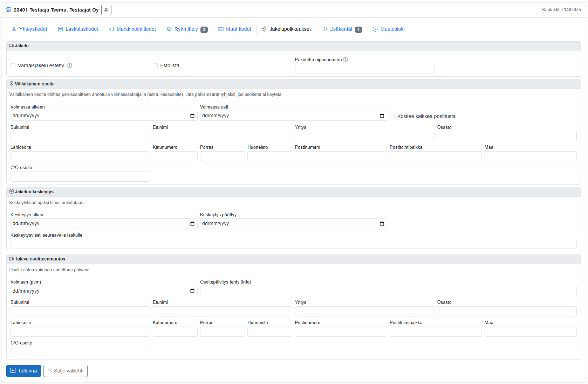Click Lähiosoite field in Väliaikainen osoite

(80, 156)
